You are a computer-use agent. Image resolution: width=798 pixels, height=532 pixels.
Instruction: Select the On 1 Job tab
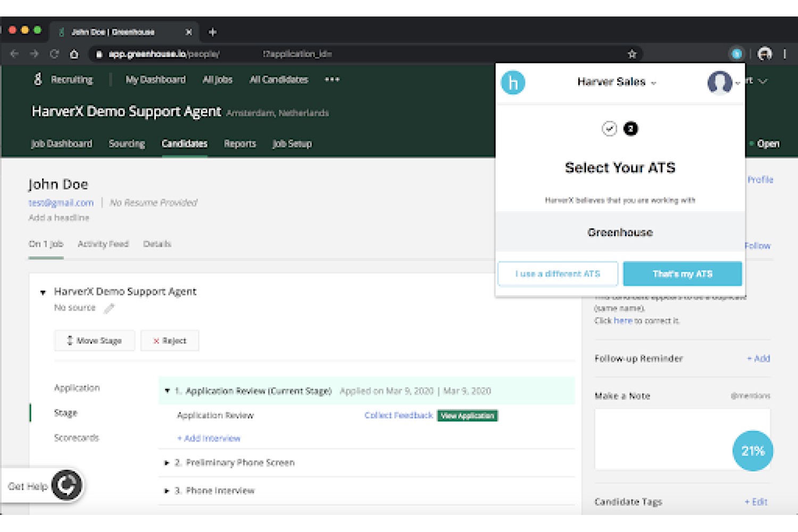tap(46, 244)
